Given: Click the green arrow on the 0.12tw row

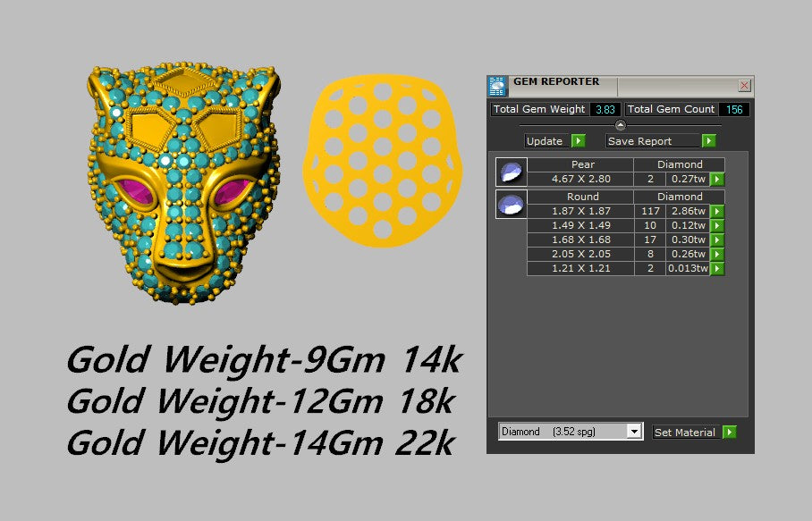Looking at the screenshot, I should [717, 225].
